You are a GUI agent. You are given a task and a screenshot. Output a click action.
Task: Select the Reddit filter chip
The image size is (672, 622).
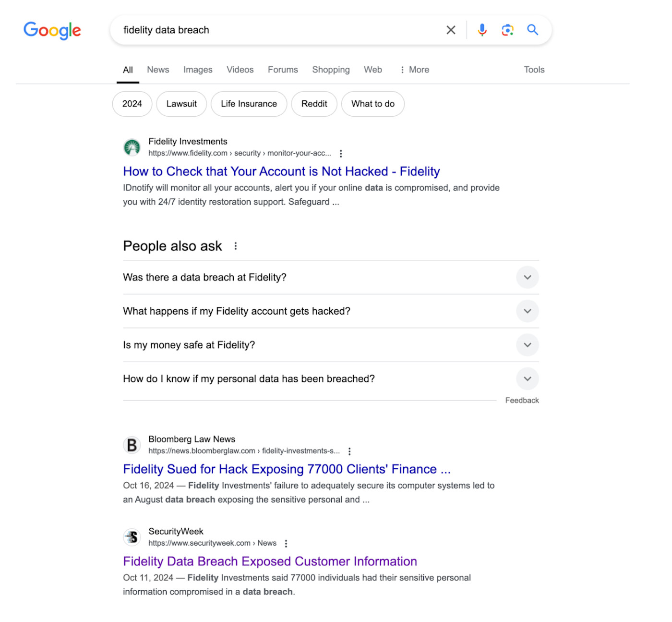[314, 104]
